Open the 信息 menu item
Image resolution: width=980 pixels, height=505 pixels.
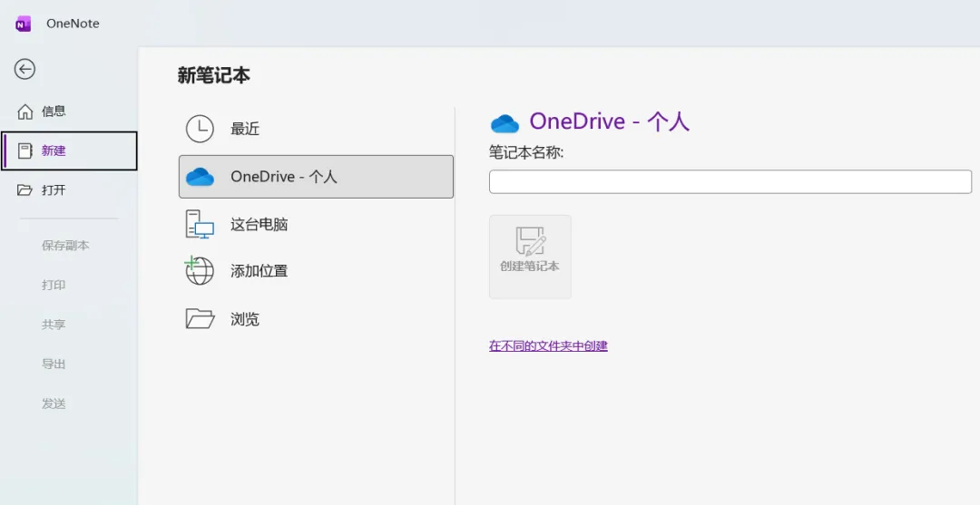(x=54, y=112)
